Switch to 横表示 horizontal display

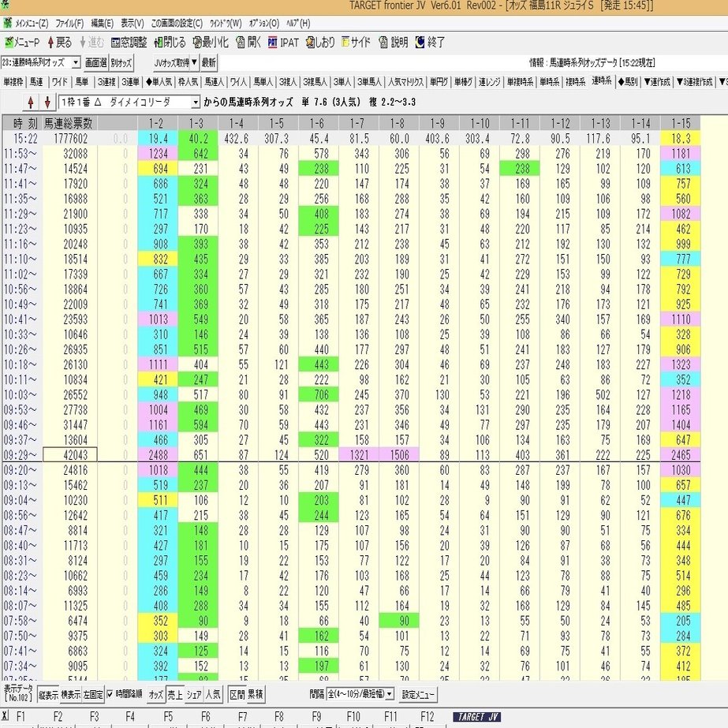click(70, 695)
